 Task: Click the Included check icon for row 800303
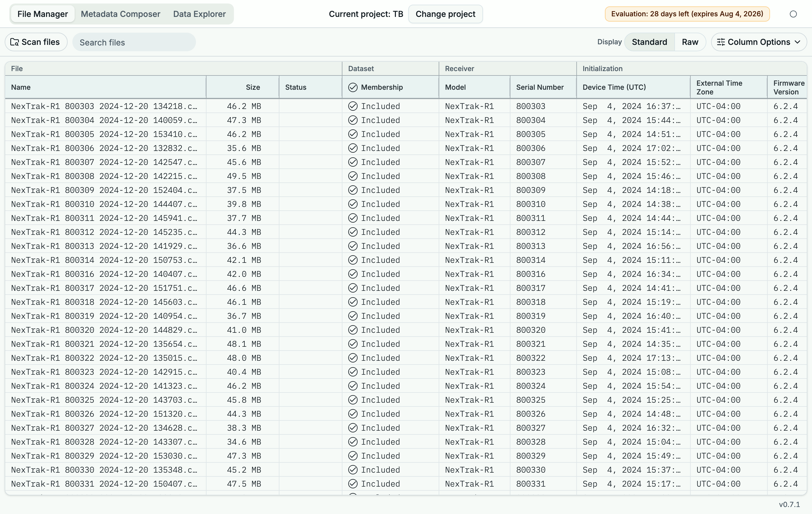point(353,106)
